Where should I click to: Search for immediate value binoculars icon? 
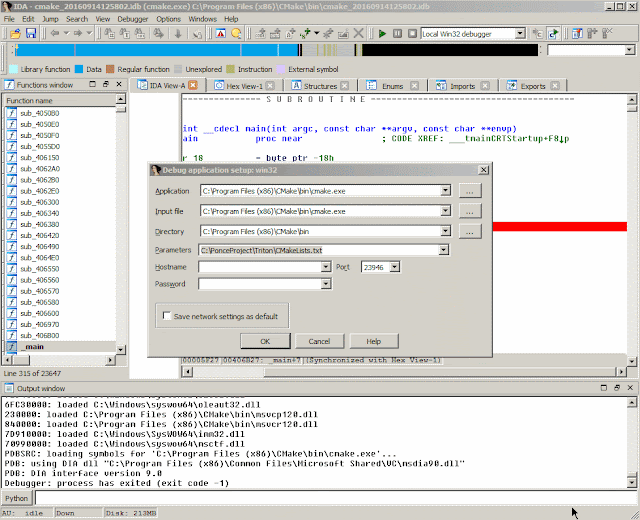click(x=109, y=33)
